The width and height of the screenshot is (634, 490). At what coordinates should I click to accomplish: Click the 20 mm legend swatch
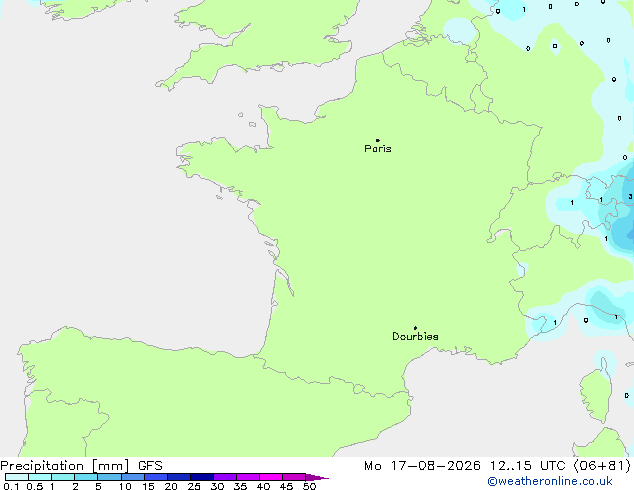(x=178, y=477)
